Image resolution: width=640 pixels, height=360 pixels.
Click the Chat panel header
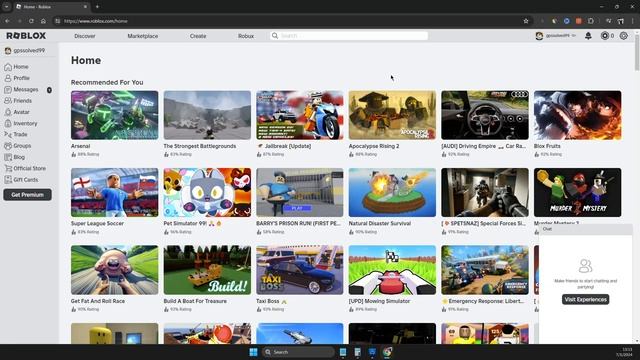(585, 229)
